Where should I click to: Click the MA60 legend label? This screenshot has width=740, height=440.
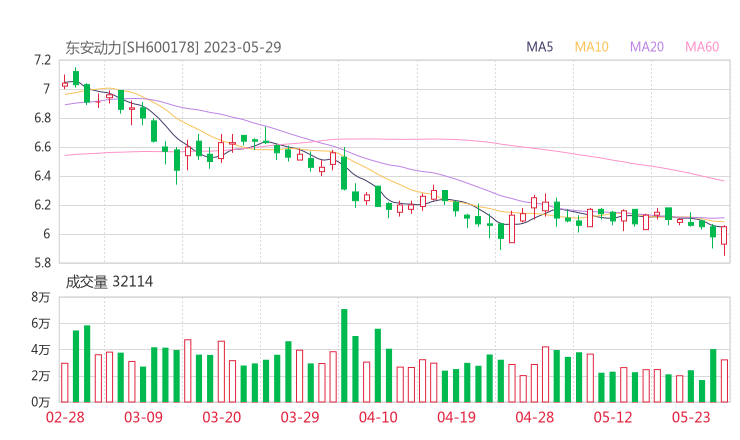coord(702,47)
